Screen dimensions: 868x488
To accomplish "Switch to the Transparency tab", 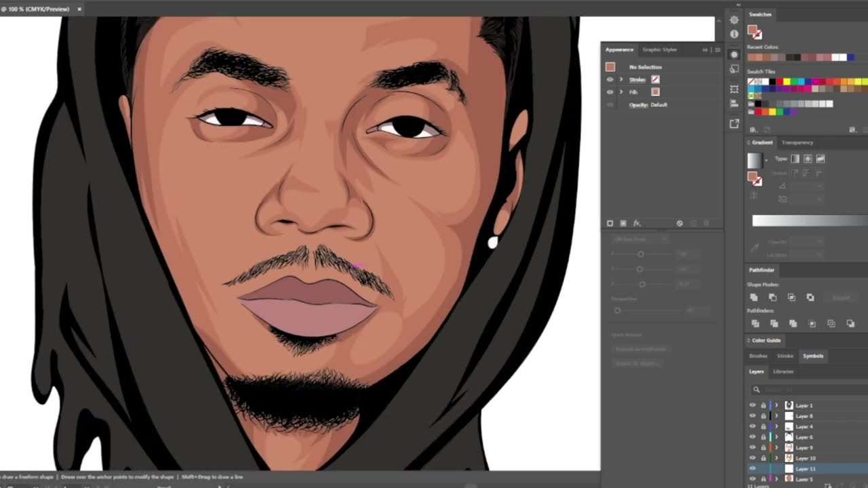I will click(797, 142).
